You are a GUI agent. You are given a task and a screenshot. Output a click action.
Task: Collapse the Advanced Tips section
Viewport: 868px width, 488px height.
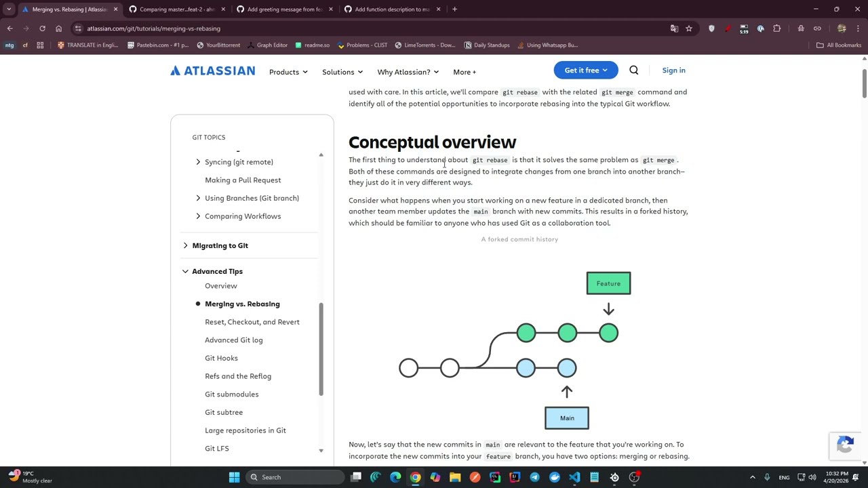tap(185, 271)
